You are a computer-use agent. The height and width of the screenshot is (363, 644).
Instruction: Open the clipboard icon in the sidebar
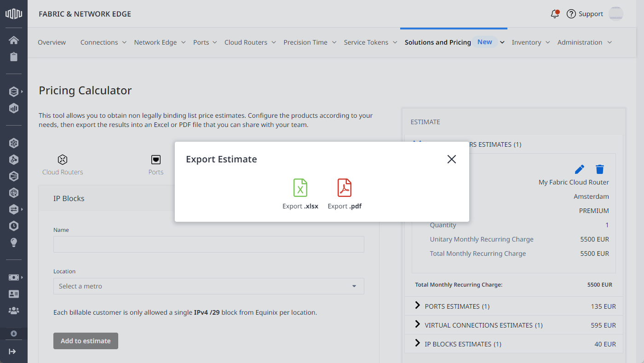click(14, 57)
